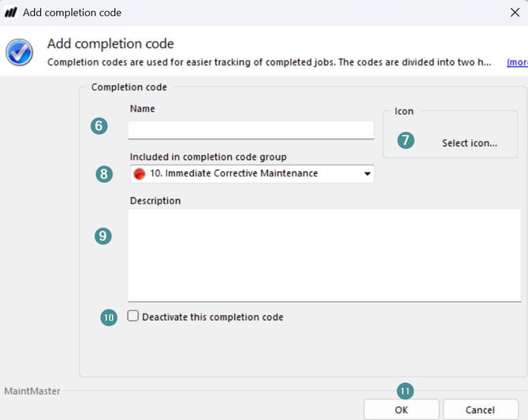Confirm with the OK button

pos(401,410)
